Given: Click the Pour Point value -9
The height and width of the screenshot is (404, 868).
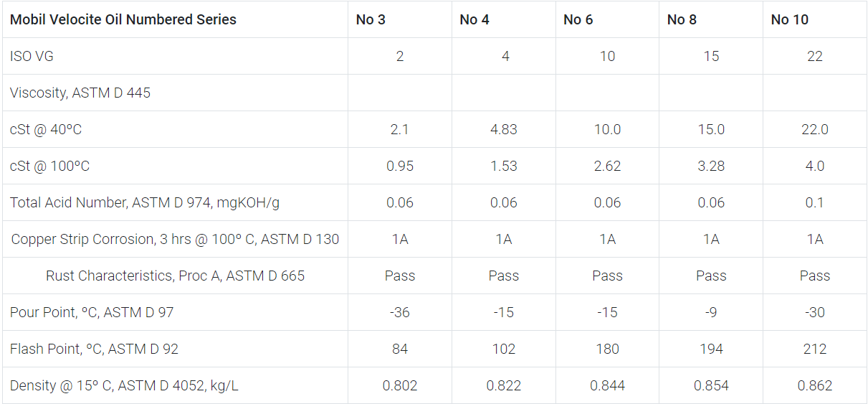Looking at the screenshot, I should pos(711,312).
